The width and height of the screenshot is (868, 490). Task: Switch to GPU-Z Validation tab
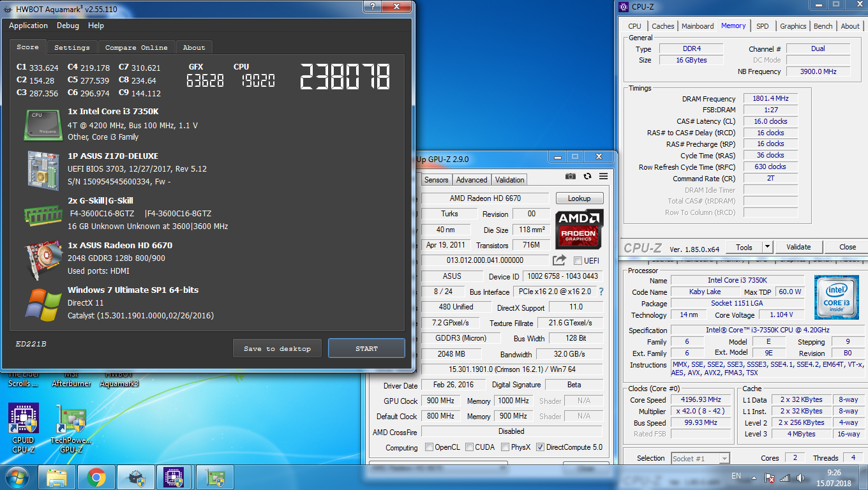click(x=510, y=180)
